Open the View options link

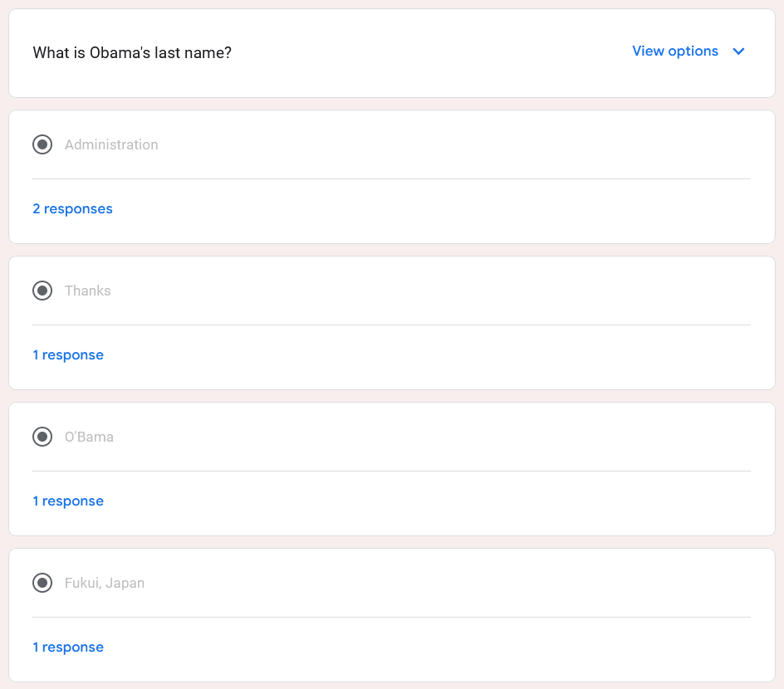click(675, 51)
